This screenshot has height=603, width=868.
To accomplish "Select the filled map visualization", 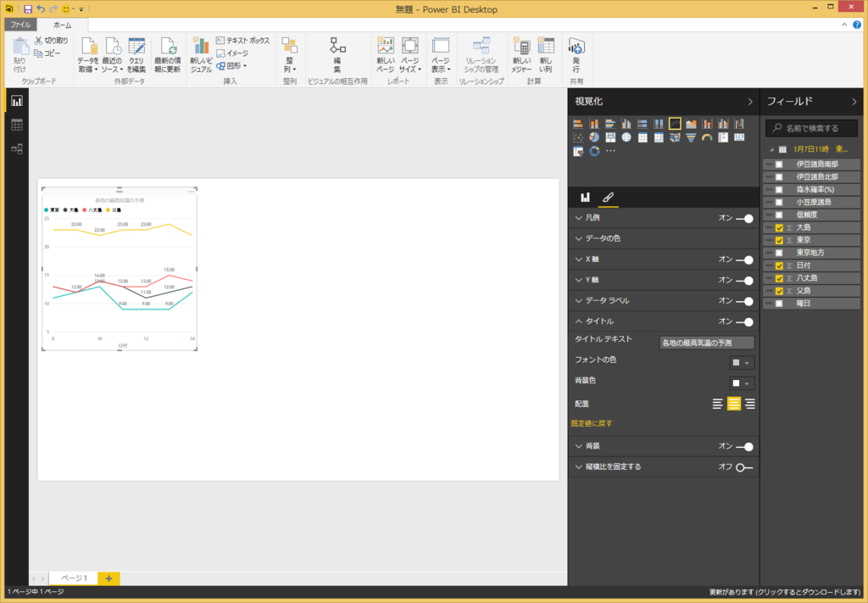I will tap(675, 137).
